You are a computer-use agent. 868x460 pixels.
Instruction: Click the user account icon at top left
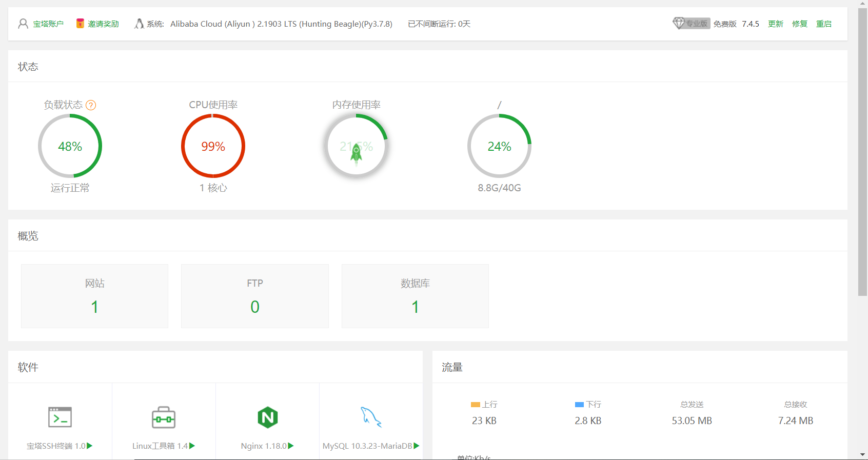coord(23,24)
